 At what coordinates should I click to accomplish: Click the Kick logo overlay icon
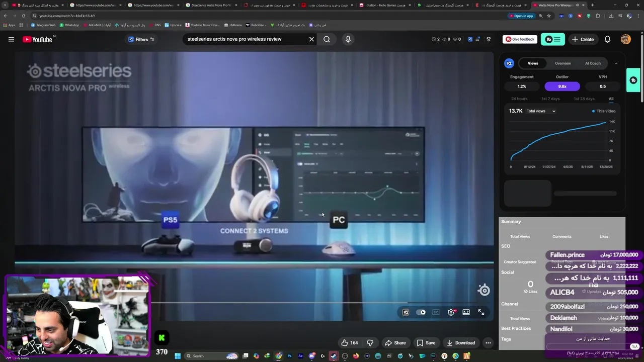(162, 338)
